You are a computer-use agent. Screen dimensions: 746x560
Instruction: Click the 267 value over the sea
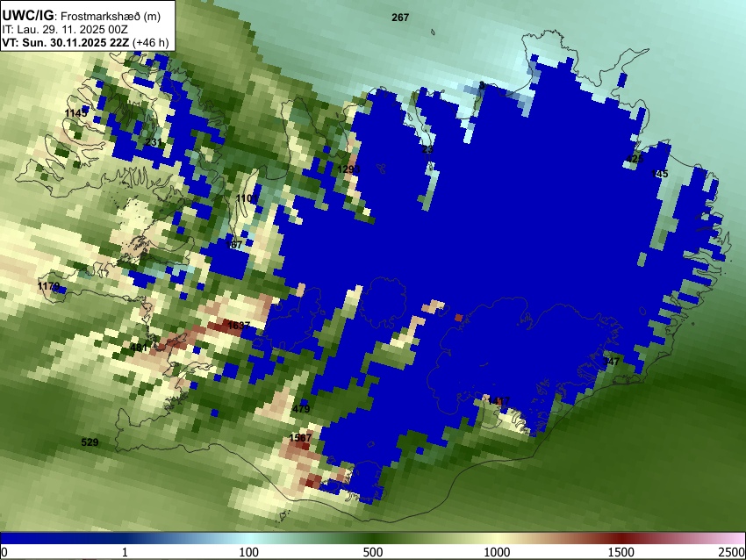point(400,18)
